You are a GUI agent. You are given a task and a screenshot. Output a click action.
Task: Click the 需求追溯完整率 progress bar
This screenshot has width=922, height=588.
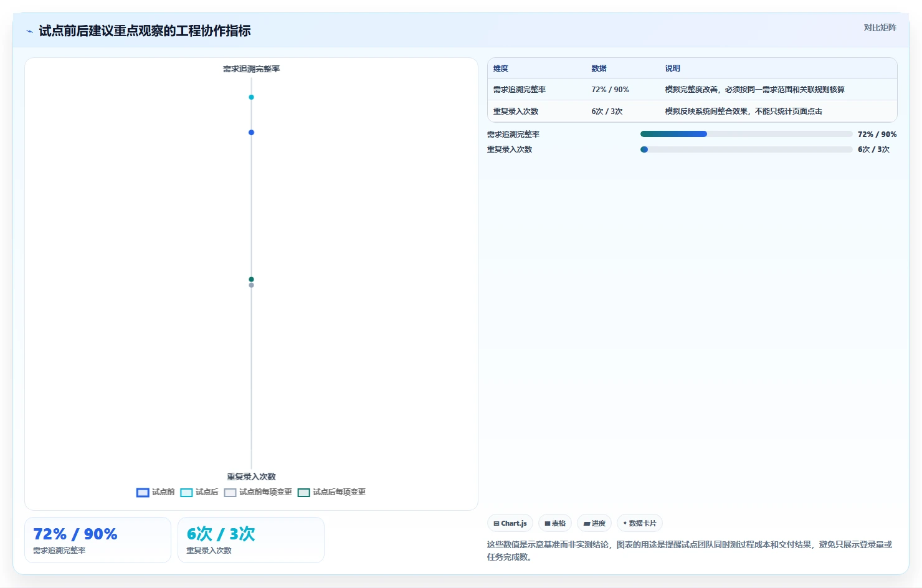(746, 134)
